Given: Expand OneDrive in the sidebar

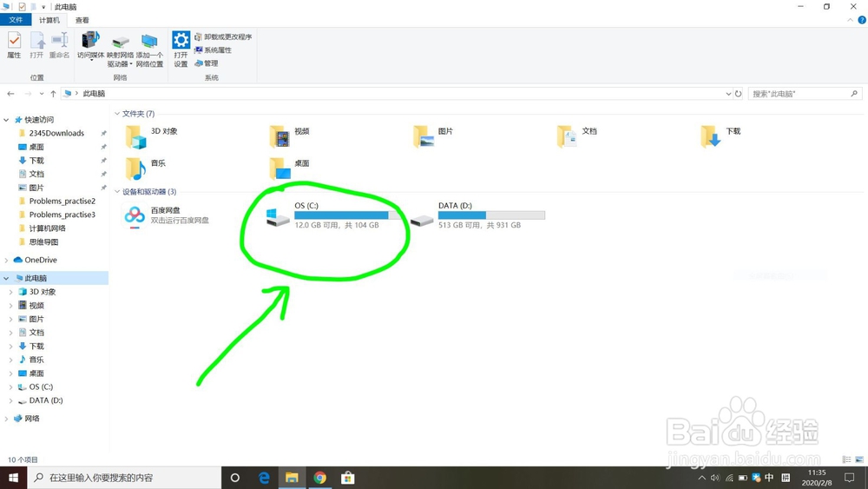Looking at the screenshot, I should (6, 260).
